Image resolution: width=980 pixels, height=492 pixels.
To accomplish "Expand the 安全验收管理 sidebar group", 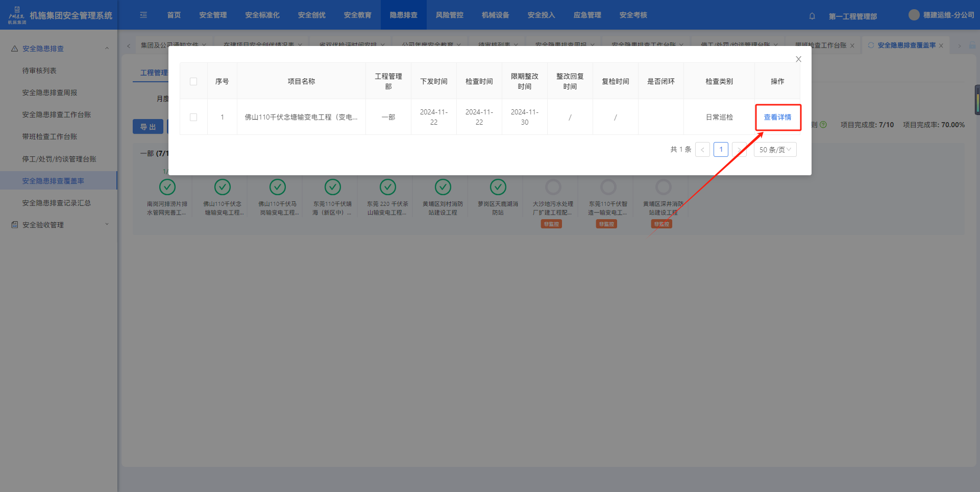I will click(107, 224).
